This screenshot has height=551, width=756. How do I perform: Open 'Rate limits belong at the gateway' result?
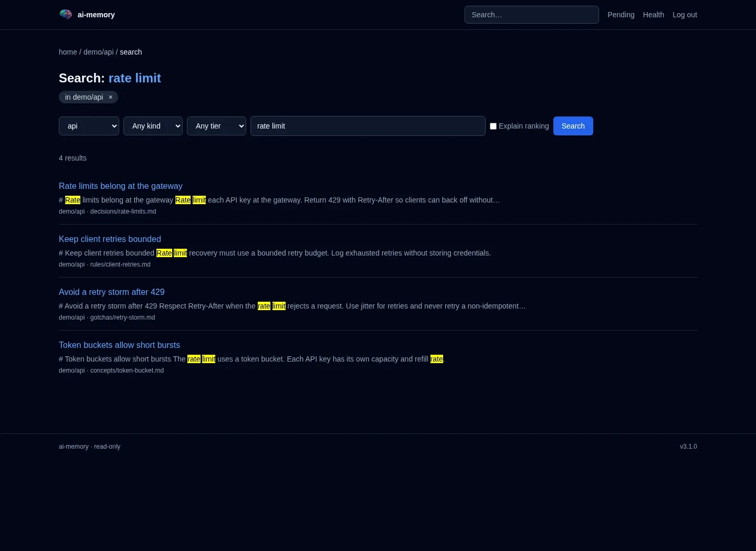tap(121, 186)
